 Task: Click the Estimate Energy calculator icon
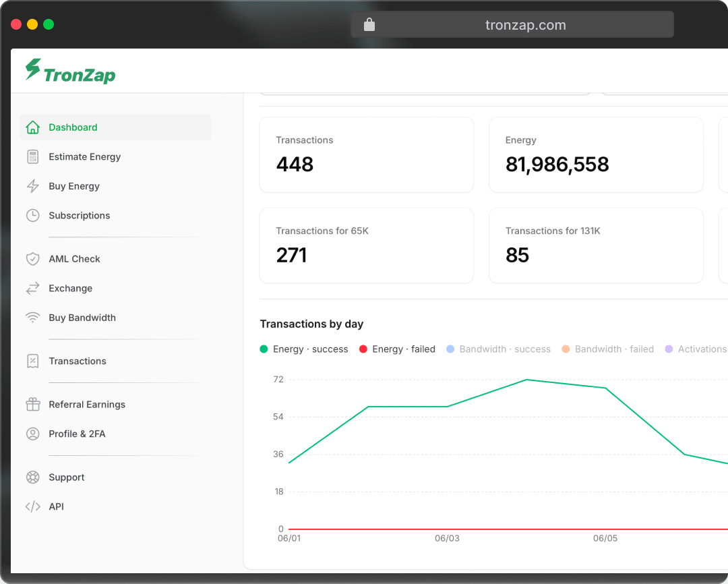pos(32,157)
